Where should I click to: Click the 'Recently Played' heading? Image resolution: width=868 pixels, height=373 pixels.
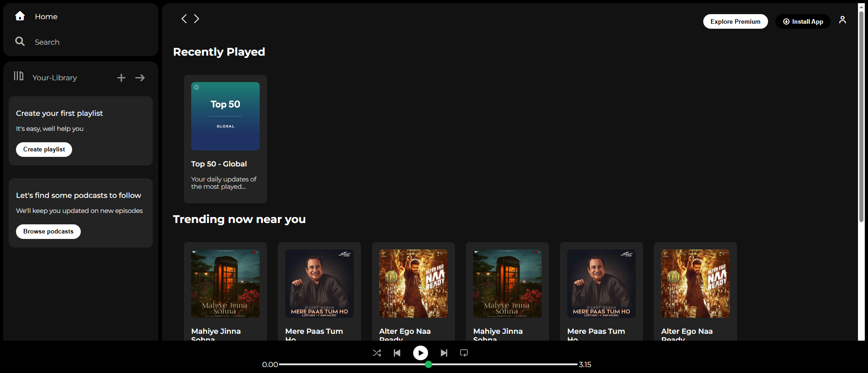[x=219, y=52]
